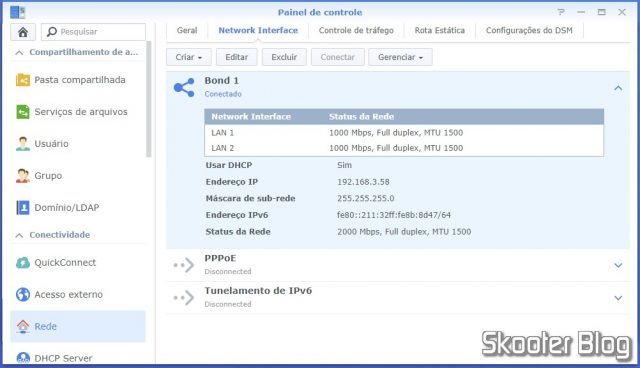Switch to Configurações do DSM tab
Viewport: 640px width, 368px height.
[529, 31]
